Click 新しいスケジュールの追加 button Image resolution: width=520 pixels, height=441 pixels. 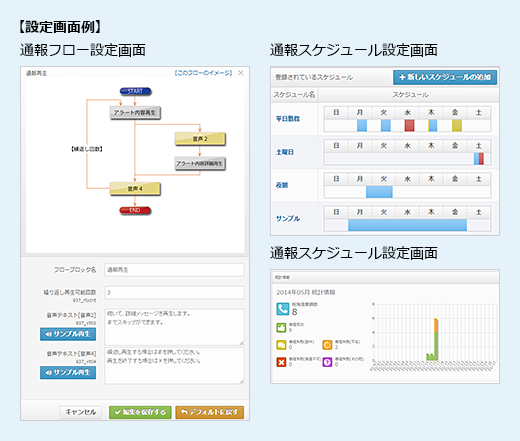pos(445,77)
